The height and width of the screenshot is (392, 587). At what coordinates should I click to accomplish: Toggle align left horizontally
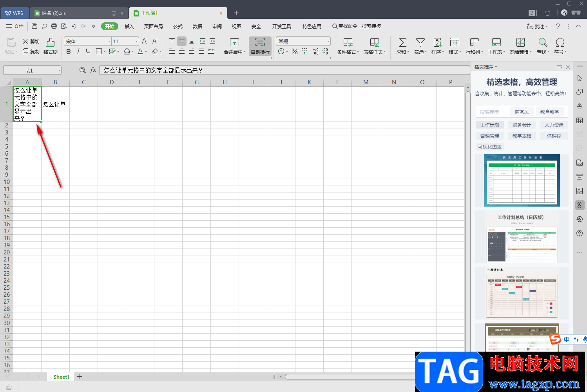tap(172, 51)
